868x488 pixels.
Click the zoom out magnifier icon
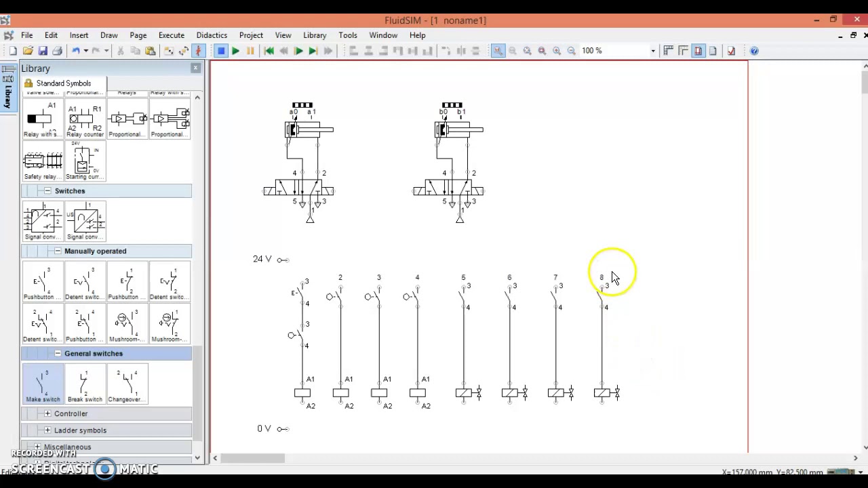pyautogui.click(x=572, y=51)
